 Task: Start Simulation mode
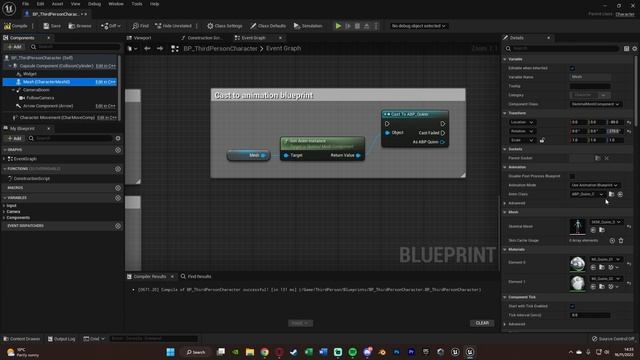point(308,26)
